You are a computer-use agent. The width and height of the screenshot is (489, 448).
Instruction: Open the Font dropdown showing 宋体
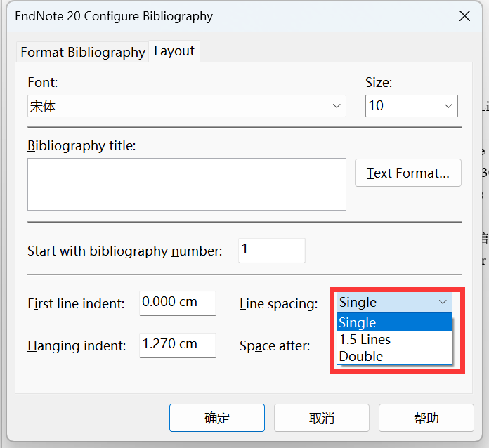(187, 106)
